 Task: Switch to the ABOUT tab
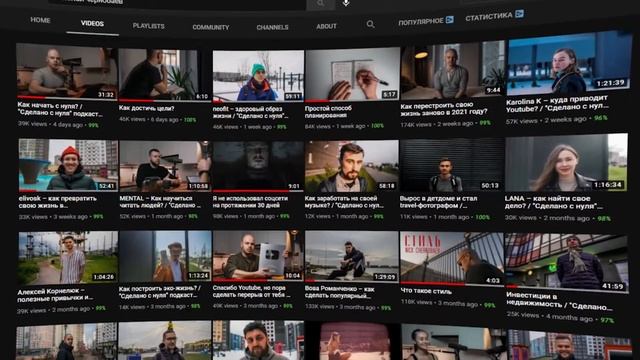pos(327,26)
